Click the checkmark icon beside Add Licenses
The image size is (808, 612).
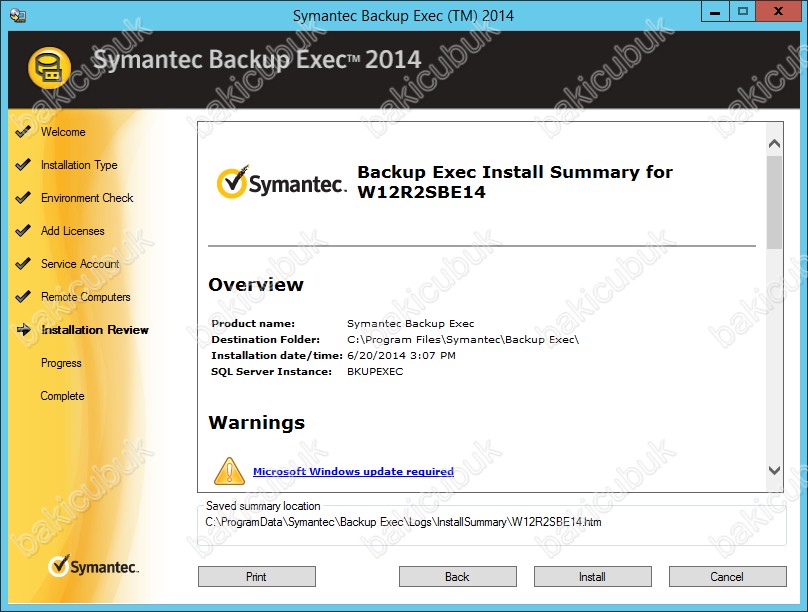pos(23,231)
